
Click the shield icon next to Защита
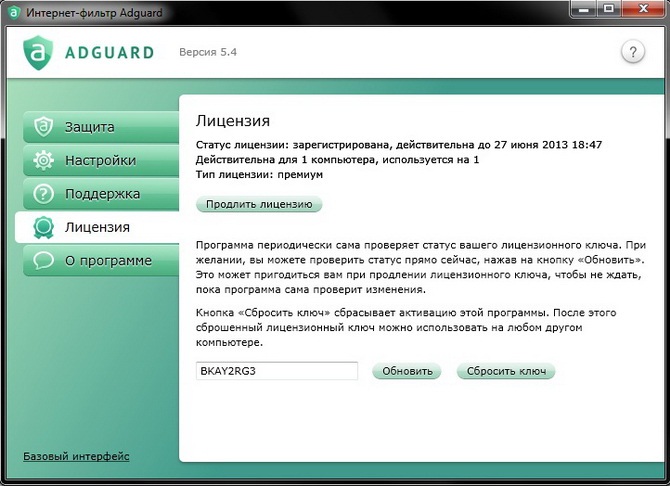click(x=44, y=127)
